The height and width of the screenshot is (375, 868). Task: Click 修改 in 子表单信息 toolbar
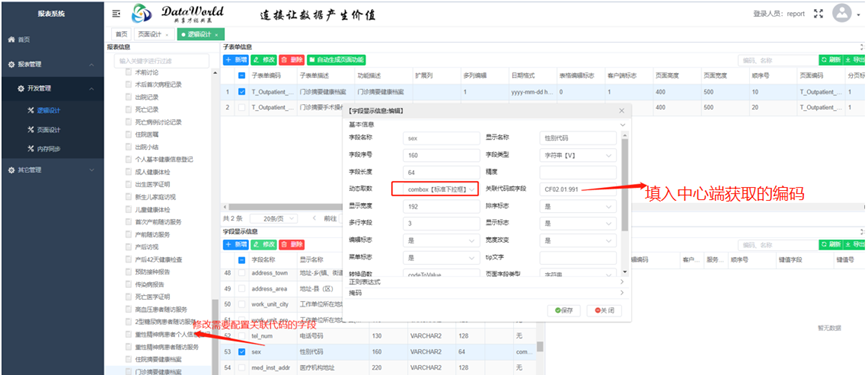point(264,60)
